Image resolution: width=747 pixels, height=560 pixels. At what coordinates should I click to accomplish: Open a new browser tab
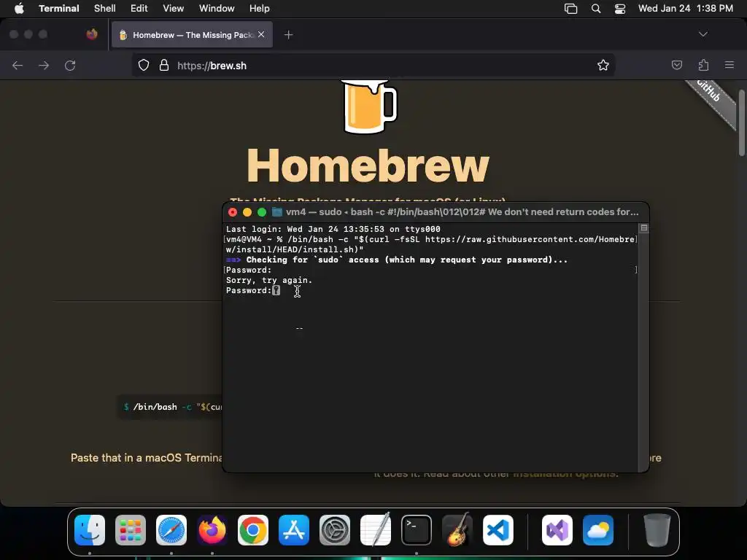tap(288, 35)
